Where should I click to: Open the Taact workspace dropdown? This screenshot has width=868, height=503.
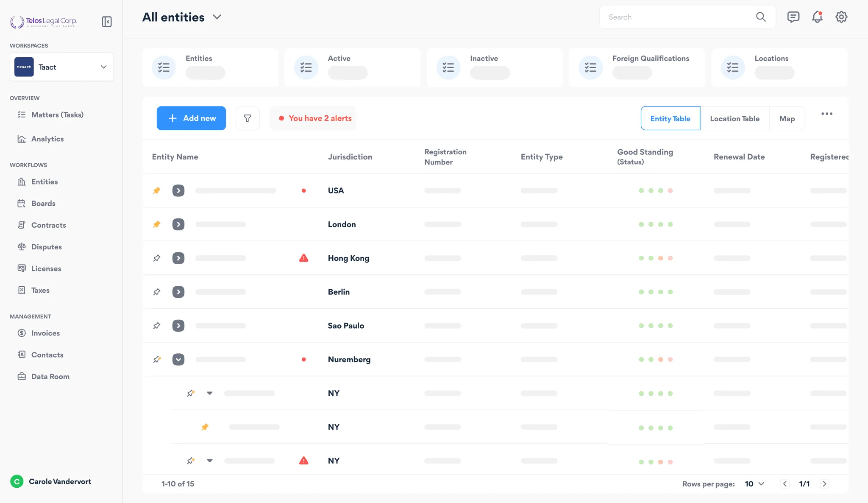[61, 67]
